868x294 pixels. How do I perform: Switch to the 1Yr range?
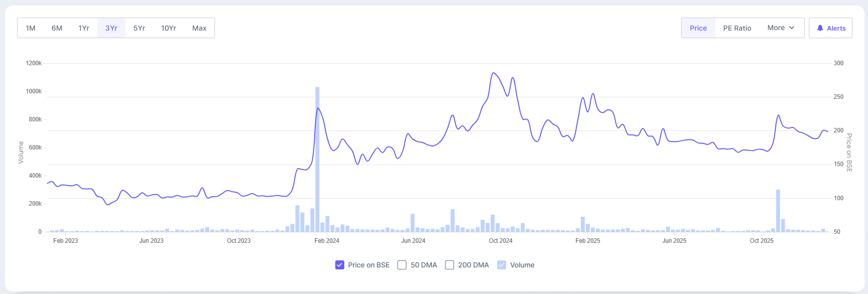click(x=84, y=28)
